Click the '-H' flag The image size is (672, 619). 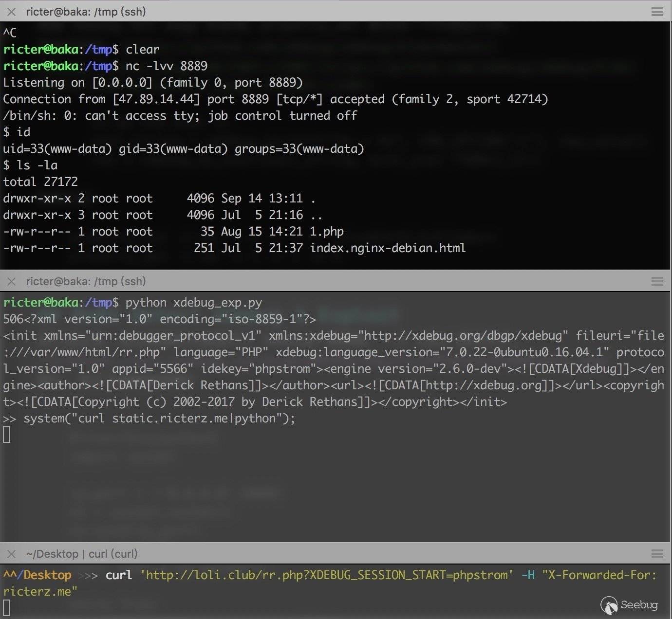point(528,575)
